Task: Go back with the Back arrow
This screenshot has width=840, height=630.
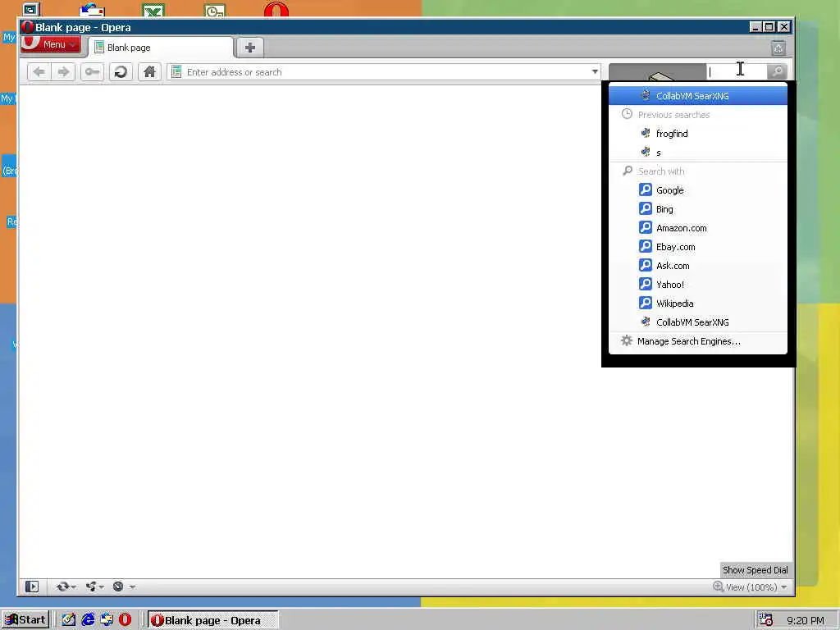Action: pyautogui.click(x=39, y=72)
